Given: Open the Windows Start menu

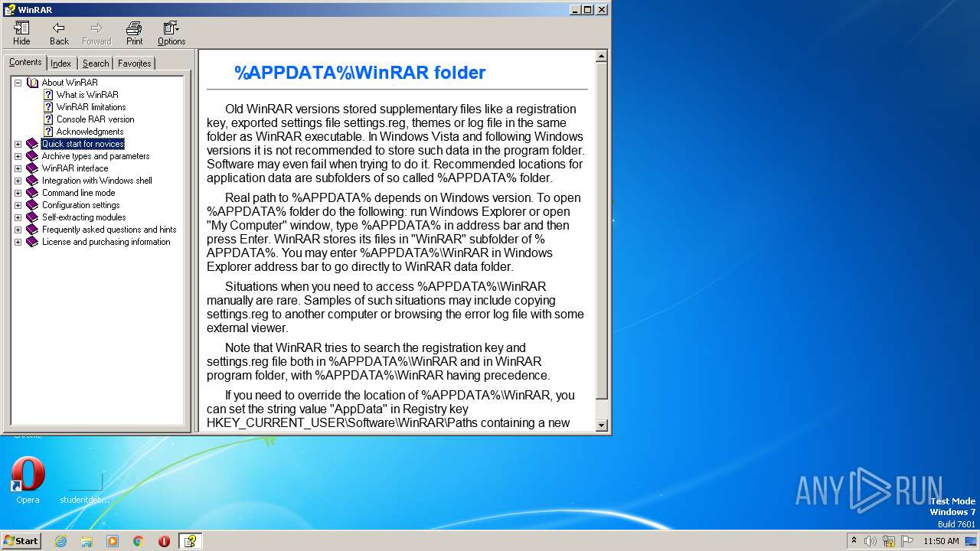Looking at the screenshot, I should (x=21, y=540).
